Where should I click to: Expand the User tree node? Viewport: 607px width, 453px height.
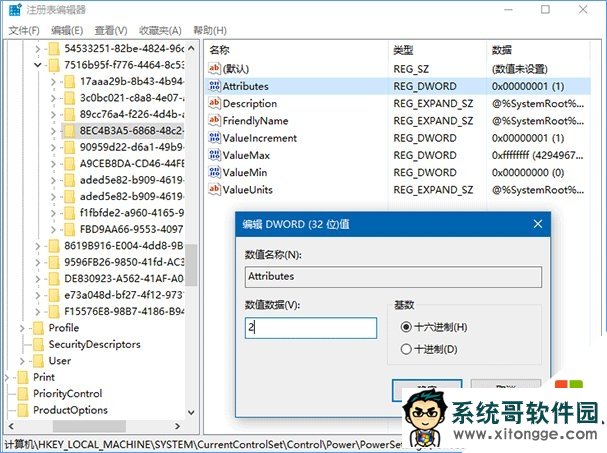tap(22, 361)
